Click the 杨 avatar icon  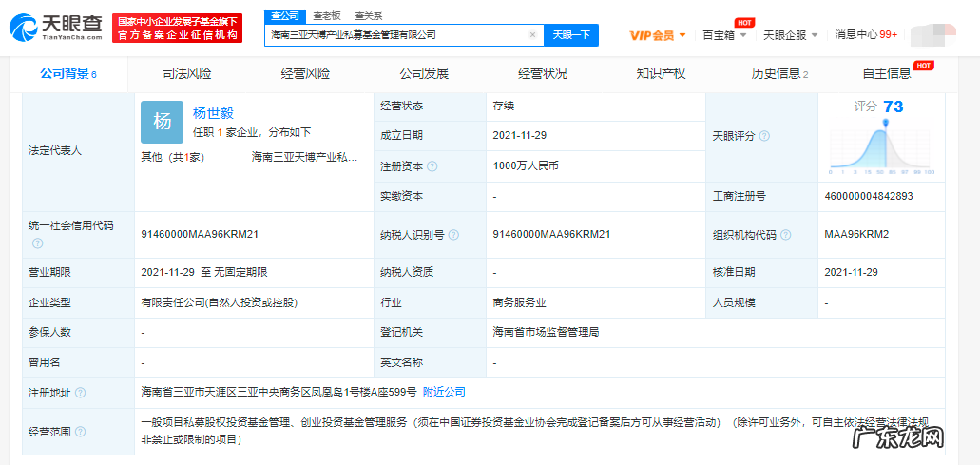[162, 122]
